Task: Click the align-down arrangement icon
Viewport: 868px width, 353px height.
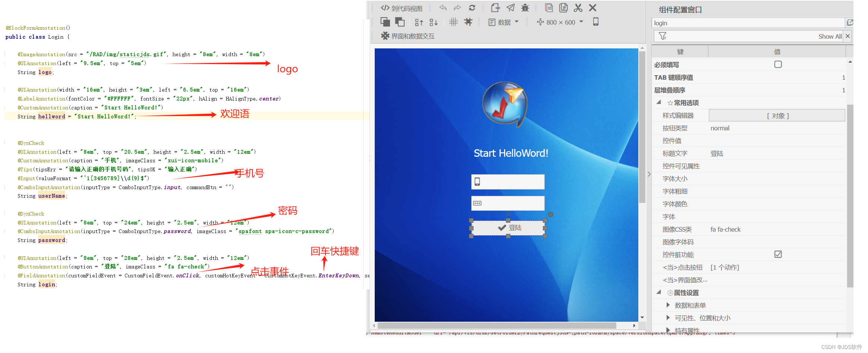Action: 433,22
